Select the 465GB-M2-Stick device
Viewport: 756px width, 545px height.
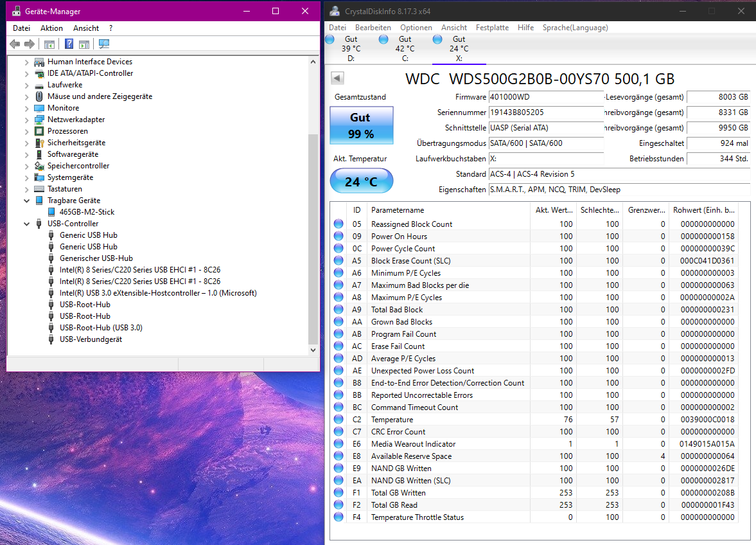(x=87, y=212)
